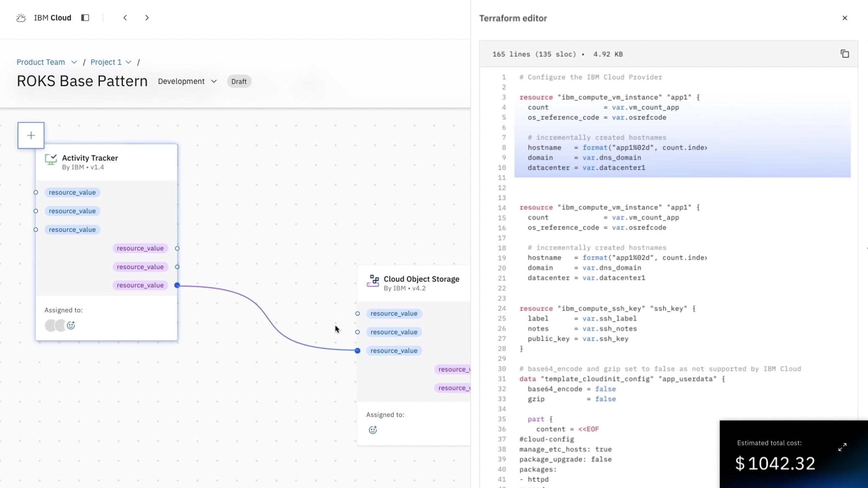Click first resource_value tag in Cloud Object Storage
Image resolution: width=868 pixels, height=488 pixels.
[x=394, y=314]
